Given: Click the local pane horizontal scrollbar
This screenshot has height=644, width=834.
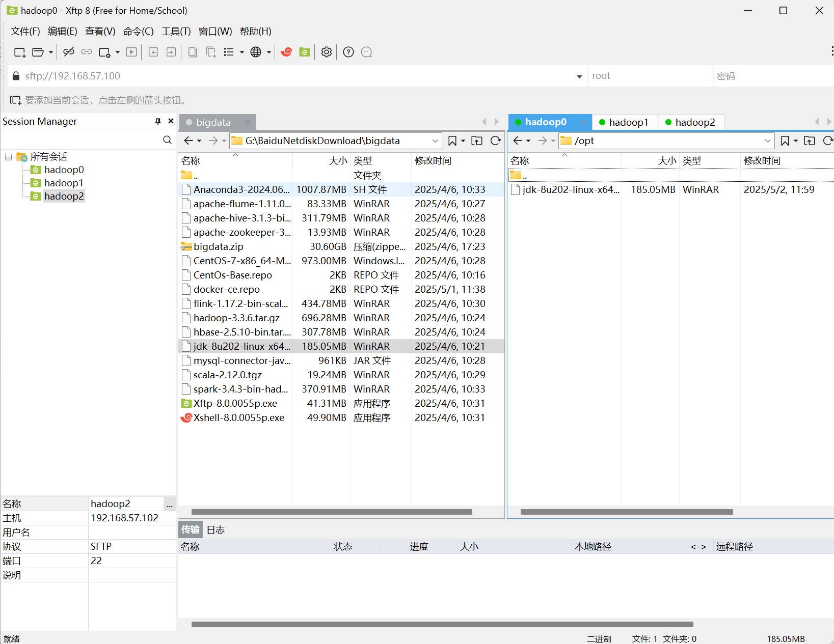Looking at the screenshot, I should click(x=332, y=512).
